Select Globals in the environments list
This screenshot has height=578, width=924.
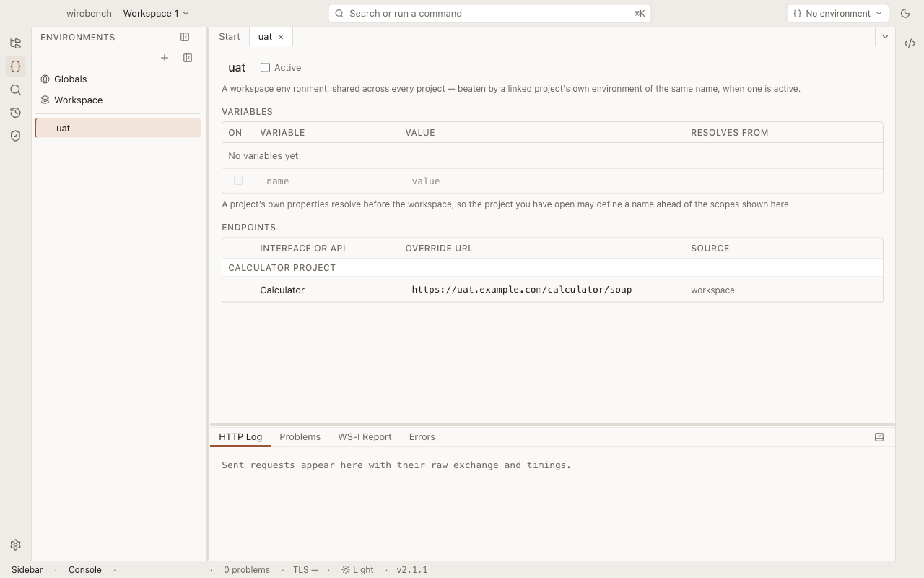[118, 79]
